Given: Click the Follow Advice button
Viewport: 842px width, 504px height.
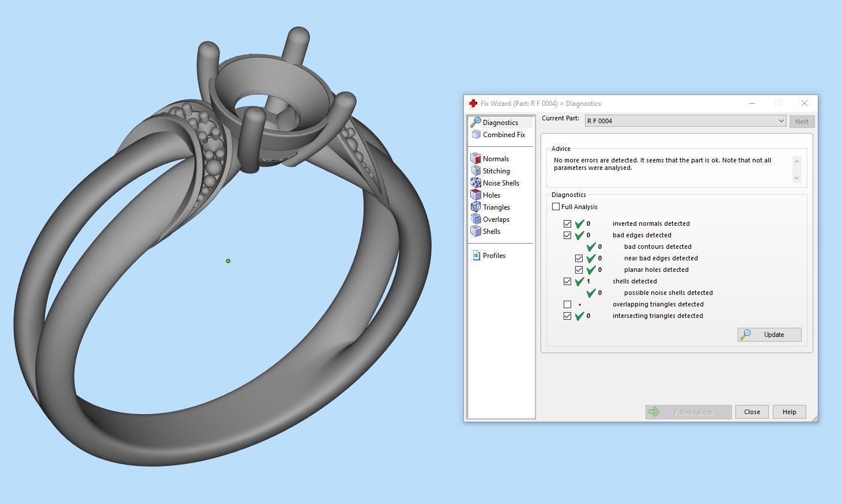Looking at the screenshot, I should pos(688,412).
